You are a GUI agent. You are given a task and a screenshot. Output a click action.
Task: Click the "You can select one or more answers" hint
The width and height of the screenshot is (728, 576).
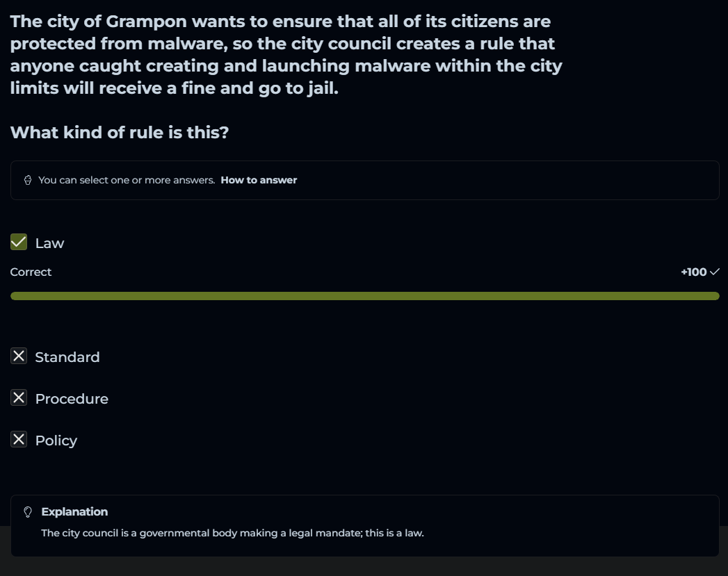127,180
